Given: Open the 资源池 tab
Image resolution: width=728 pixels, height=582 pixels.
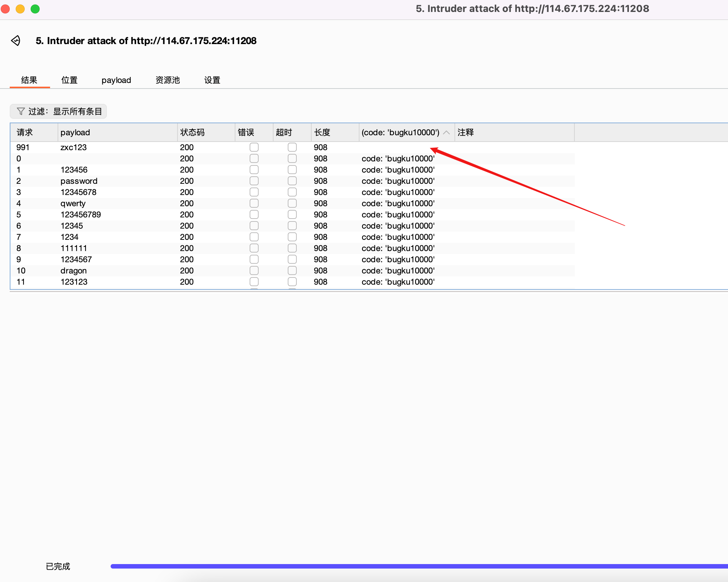Looking at the screenshot, I should pyautogui.click(x=167, y=80).
